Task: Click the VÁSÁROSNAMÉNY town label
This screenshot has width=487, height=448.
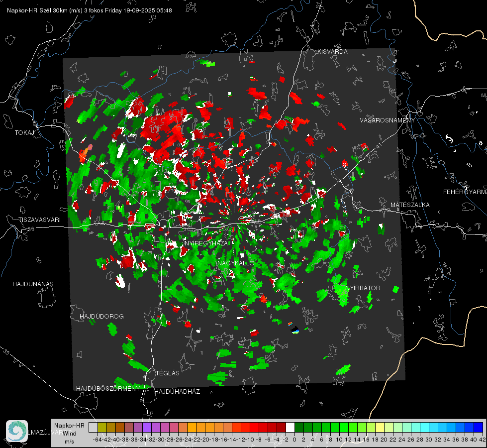Action: tap(388, 120)
